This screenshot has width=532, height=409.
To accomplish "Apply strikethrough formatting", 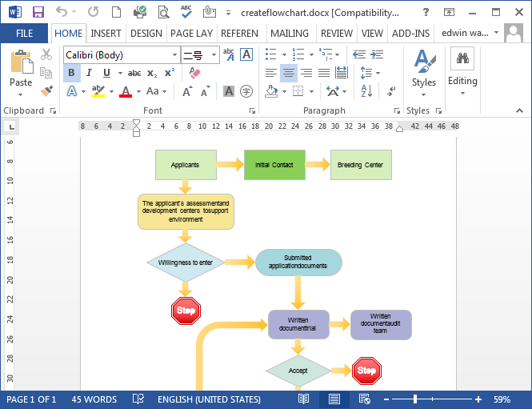I will 134,73.
